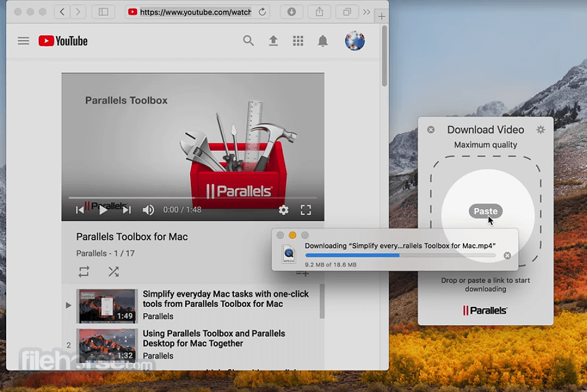Open the video player settings gear
Screen dimensions: 587x392
click(x=283, y=210)
